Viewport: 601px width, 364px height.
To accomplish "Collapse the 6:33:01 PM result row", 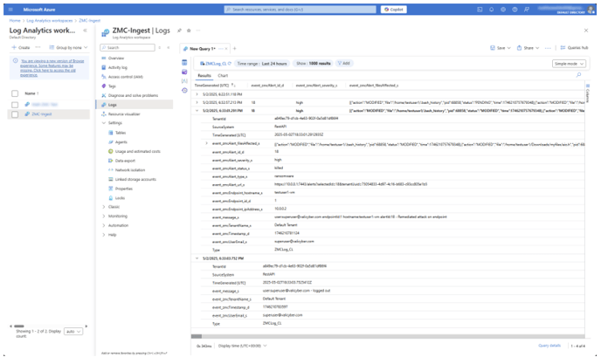I will (x=197, y=111).
